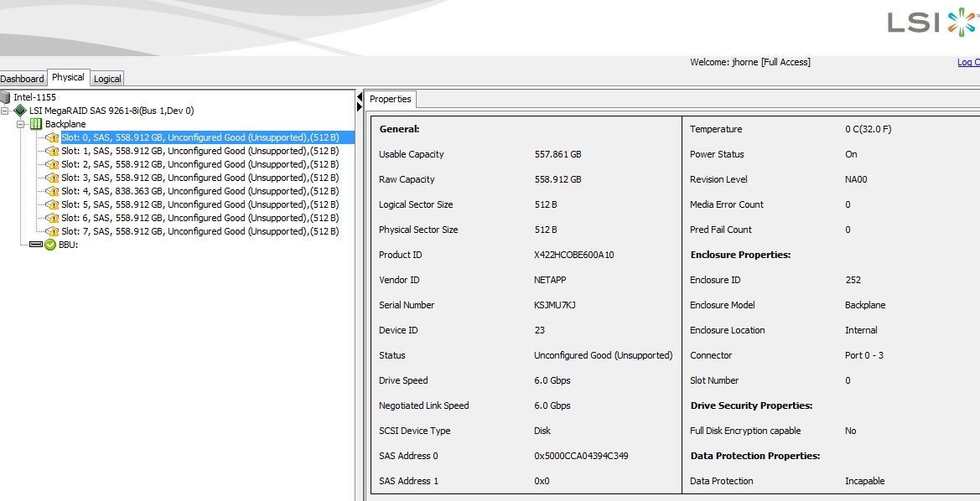Select the BBU: tree label
Viewport: 980px width, 501px height.
point(68,245)
